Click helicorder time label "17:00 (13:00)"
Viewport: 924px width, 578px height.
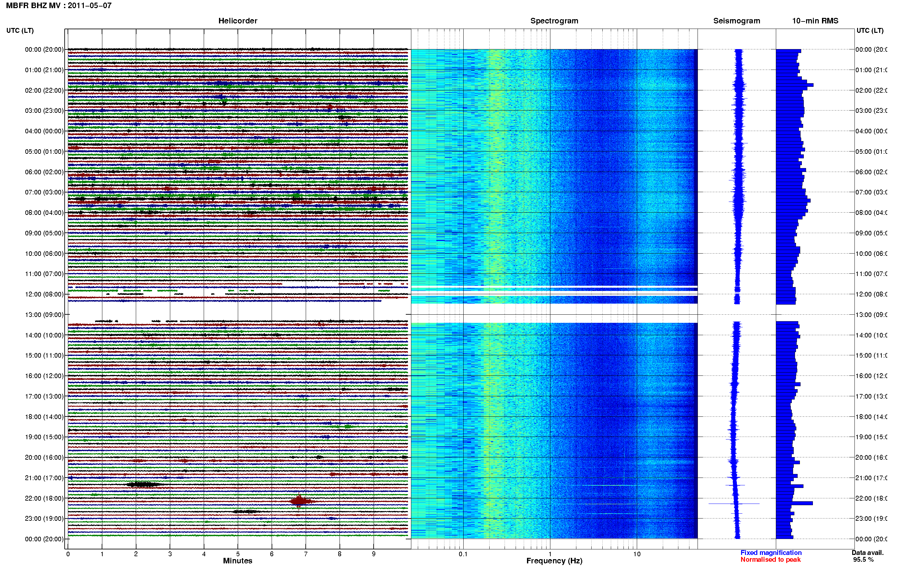(44, 396)
